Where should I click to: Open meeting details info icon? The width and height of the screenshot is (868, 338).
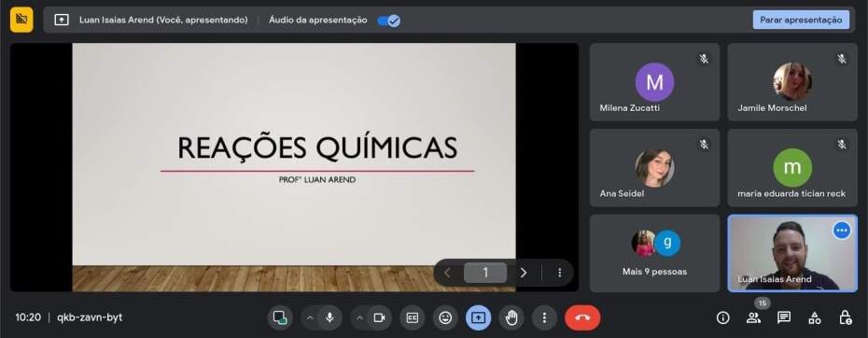(x=722, y=317)
